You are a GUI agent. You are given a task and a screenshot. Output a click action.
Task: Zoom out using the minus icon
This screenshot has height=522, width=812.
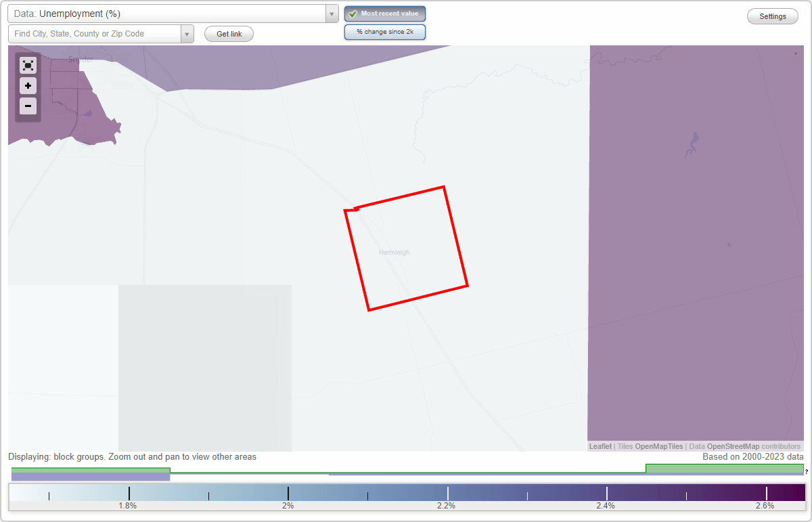pyautogui.click(x=28, y=106)
